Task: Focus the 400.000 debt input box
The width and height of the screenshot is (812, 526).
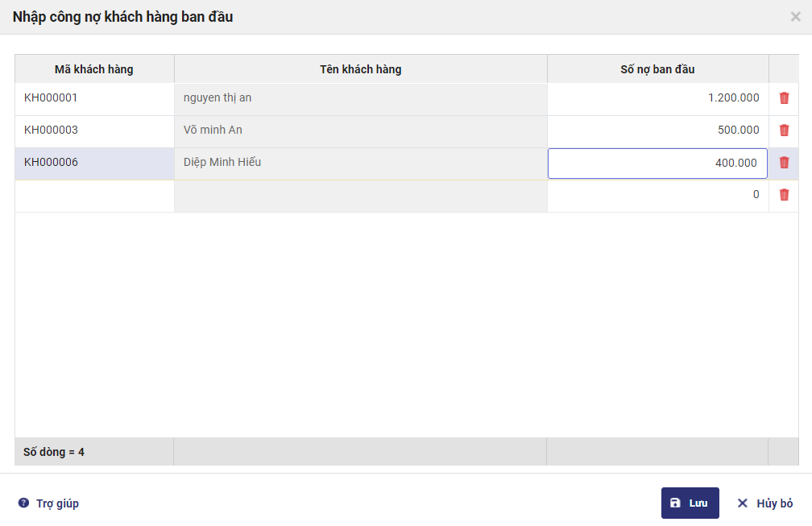Action: (x=657, y=163)
